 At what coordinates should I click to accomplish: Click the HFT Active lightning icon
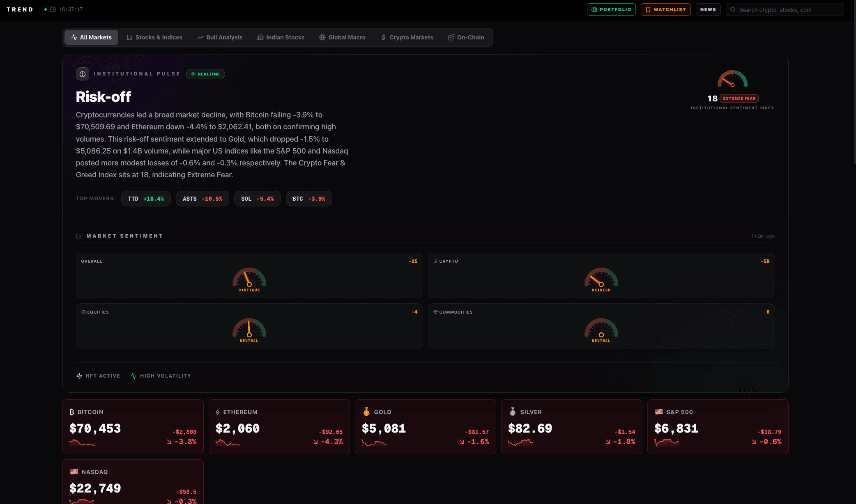click(x=79, y=376)
